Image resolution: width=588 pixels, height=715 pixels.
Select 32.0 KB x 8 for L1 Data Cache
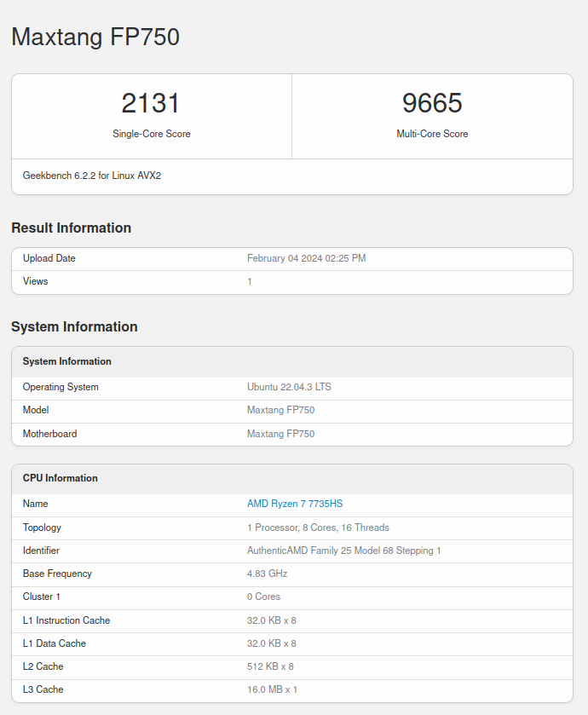coord(272,643)
